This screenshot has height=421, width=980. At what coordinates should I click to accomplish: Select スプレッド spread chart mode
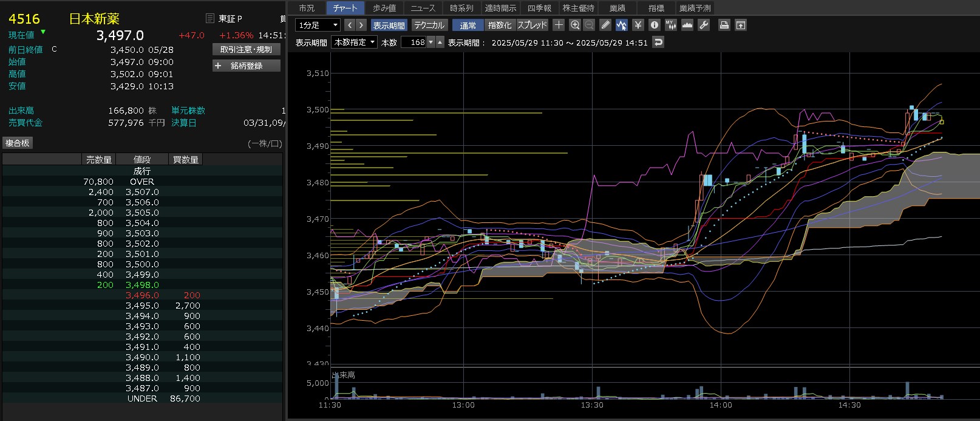tap(532, 25)
